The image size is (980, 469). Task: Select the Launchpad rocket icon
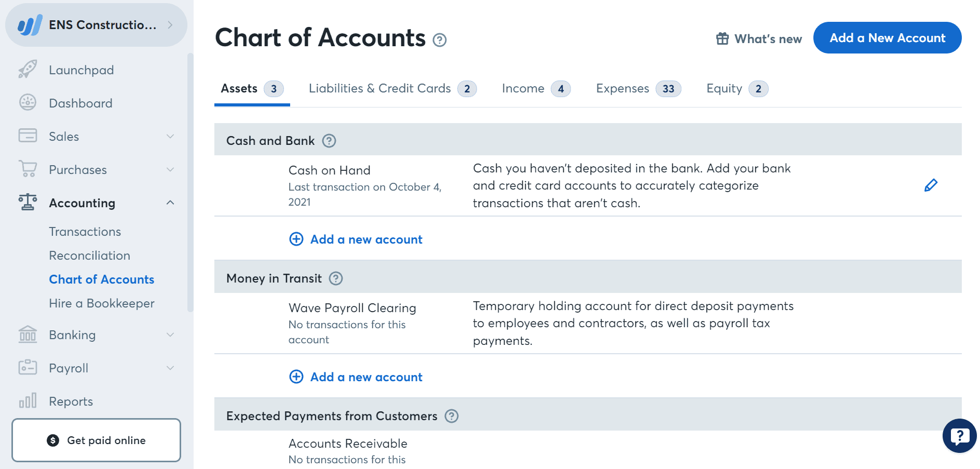coord(28,70)
